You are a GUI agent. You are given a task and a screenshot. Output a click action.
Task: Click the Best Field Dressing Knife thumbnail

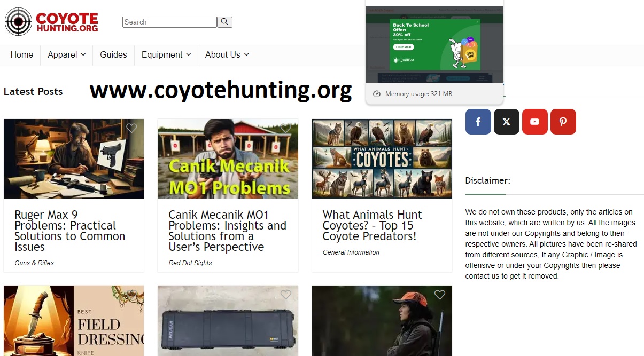(x=74, y=321)
